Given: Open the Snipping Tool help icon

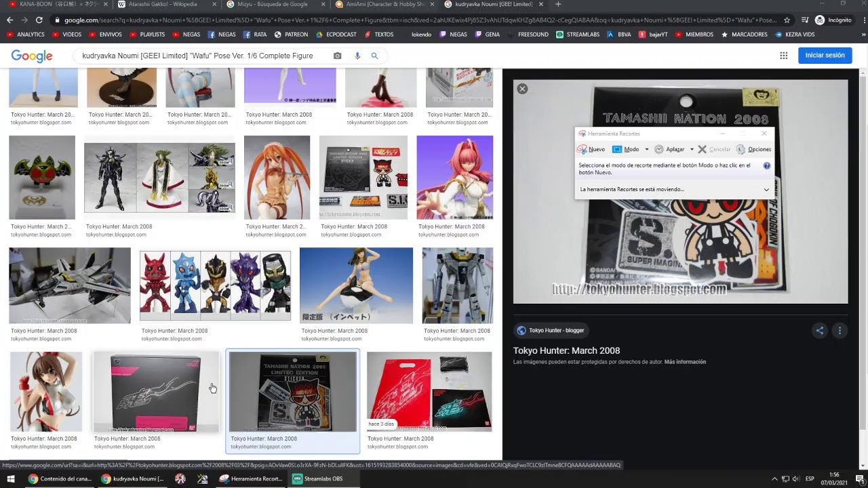Looking at the screenshot, I should pyautogui.click(x=767, y=165).
